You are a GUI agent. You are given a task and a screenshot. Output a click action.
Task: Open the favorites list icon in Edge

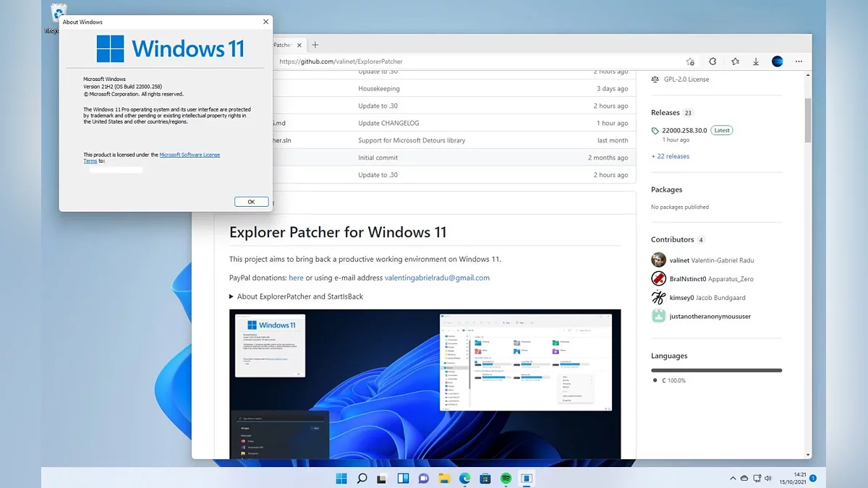(x=735, y=61)
